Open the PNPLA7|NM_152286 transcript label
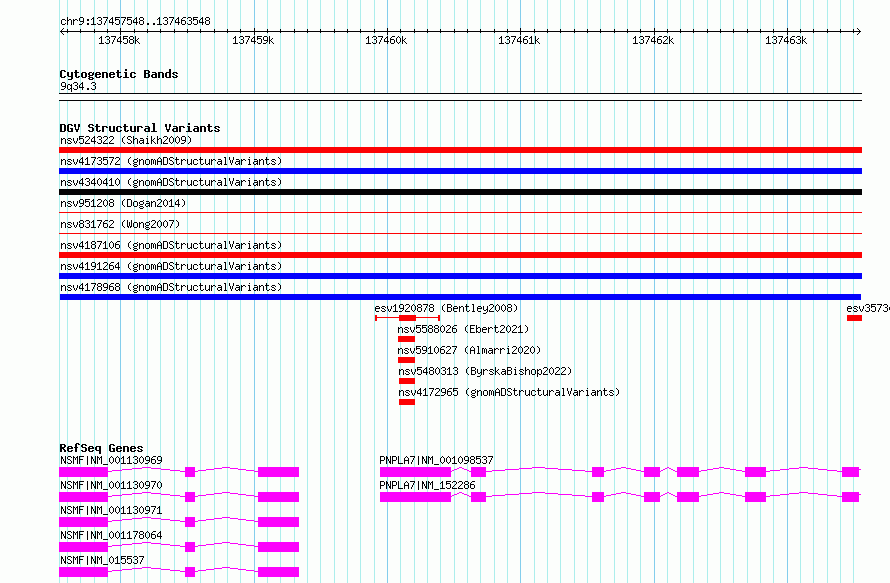Viewport: 890px width, 583px height. (x=427, y=485)
